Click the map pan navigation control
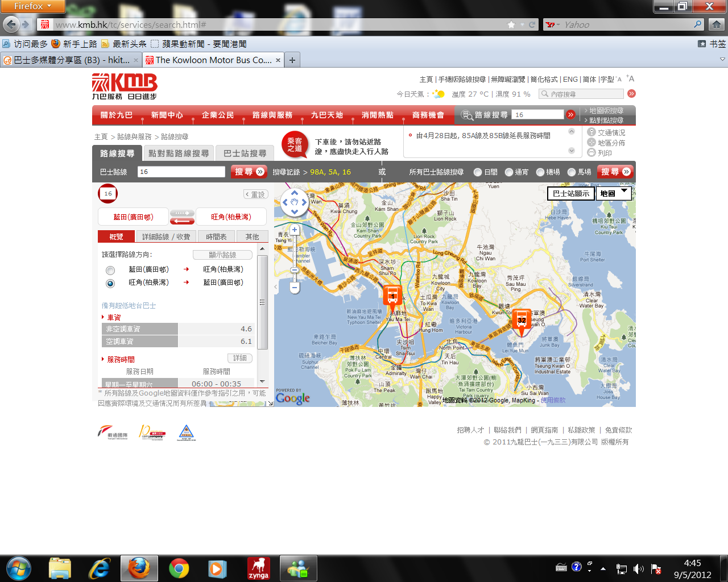 click(x=295, y=202)
